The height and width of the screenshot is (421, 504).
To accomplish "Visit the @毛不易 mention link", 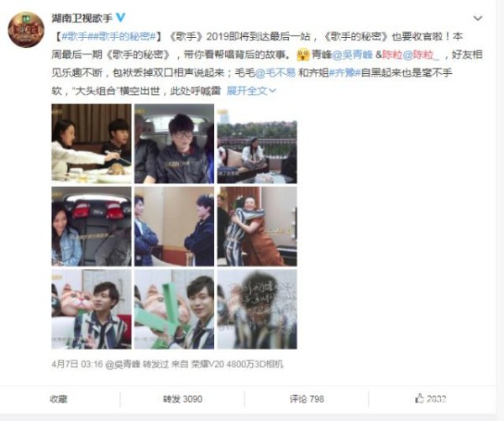I will [x=276, y=73].
